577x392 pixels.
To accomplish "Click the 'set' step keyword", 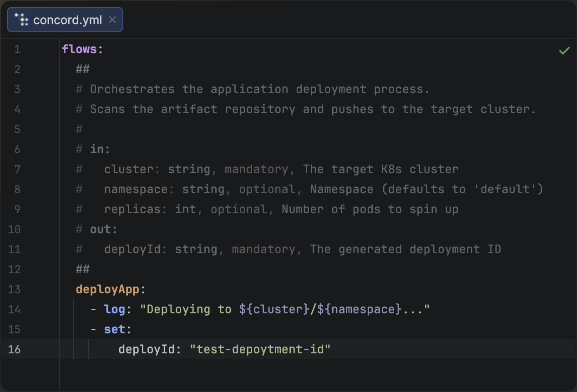I will [x=115, y=329].
